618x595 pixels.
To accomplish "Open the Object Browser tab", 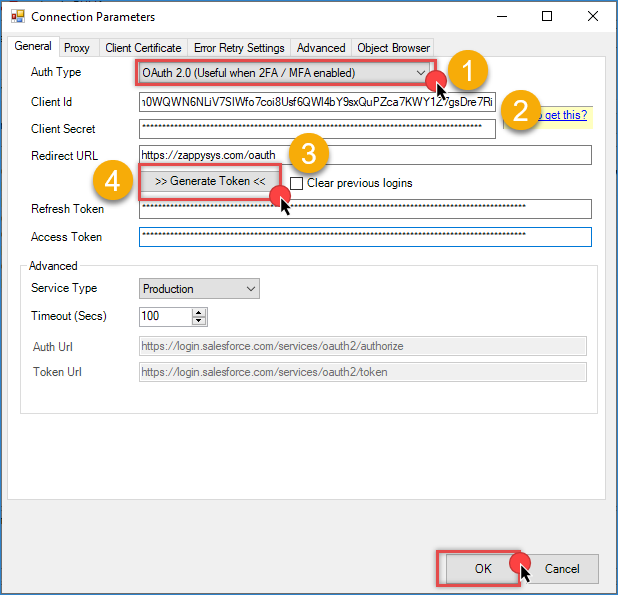I will coord(394,48).
